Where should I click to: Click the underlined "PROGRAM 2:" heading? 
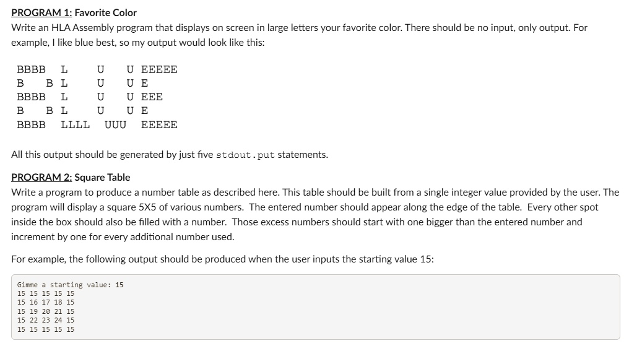[x=41, y=178]
